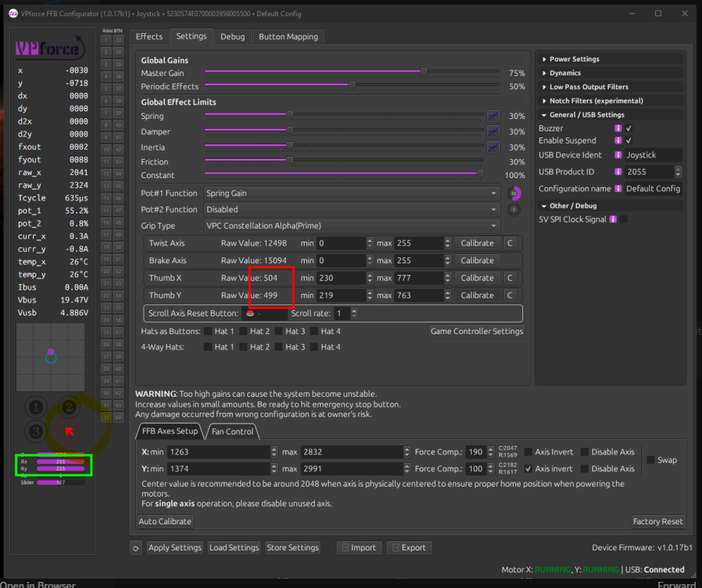
Task: Open the Spring response curve editor icon
Action: (x=493, y=116)
